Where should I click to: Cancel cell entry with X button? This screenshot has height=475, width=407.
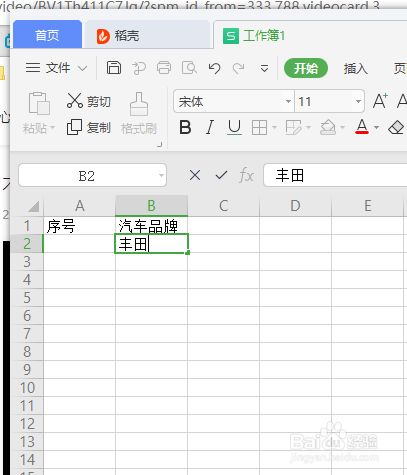[x=195, y=175]
